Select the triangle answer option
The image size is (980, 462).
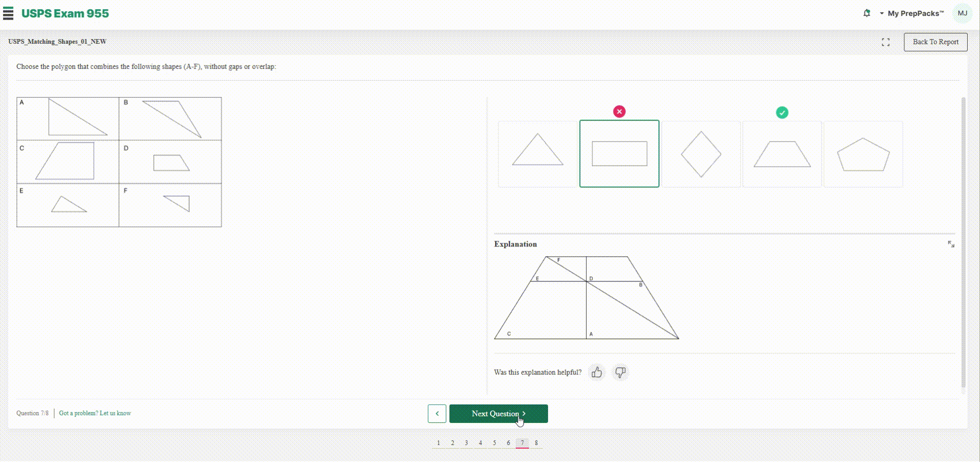point(538,154)
